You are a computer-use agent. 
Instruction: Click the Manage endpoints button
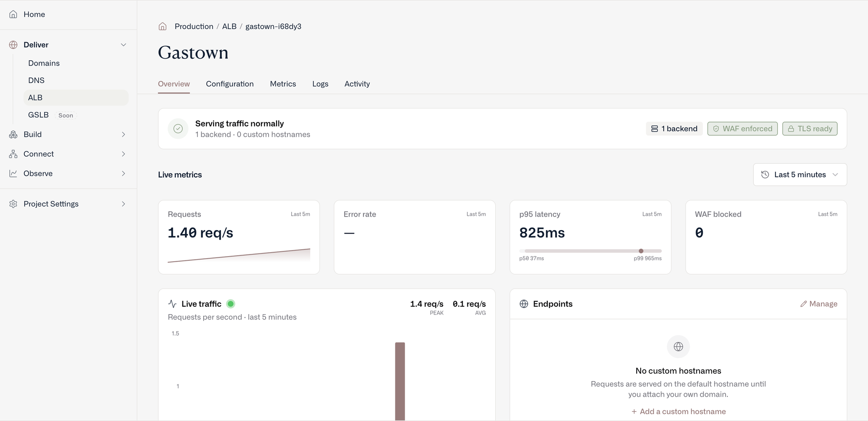(819, 304)
